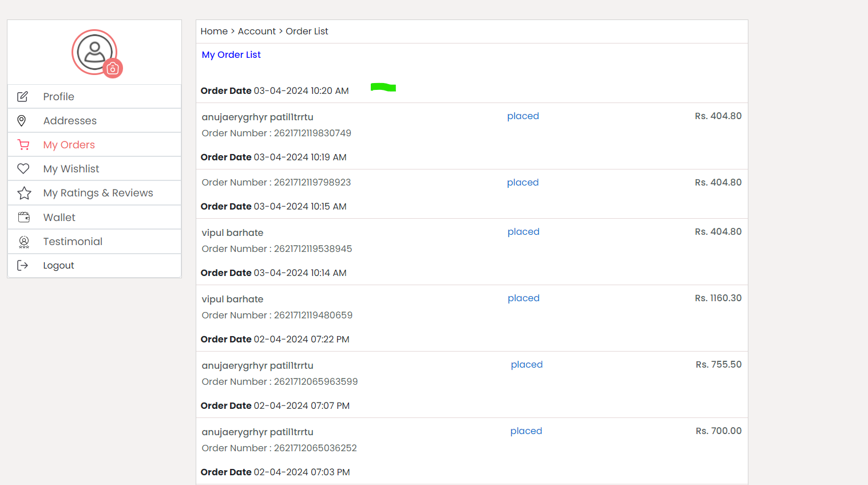This screenshot has height=485, width=868.
Task: Open the Testimonial section
Action: point(94,242)
